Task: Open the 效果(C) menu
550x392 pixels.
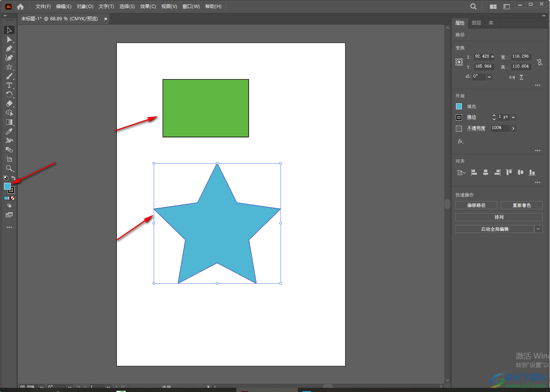Action: point(148,7)
